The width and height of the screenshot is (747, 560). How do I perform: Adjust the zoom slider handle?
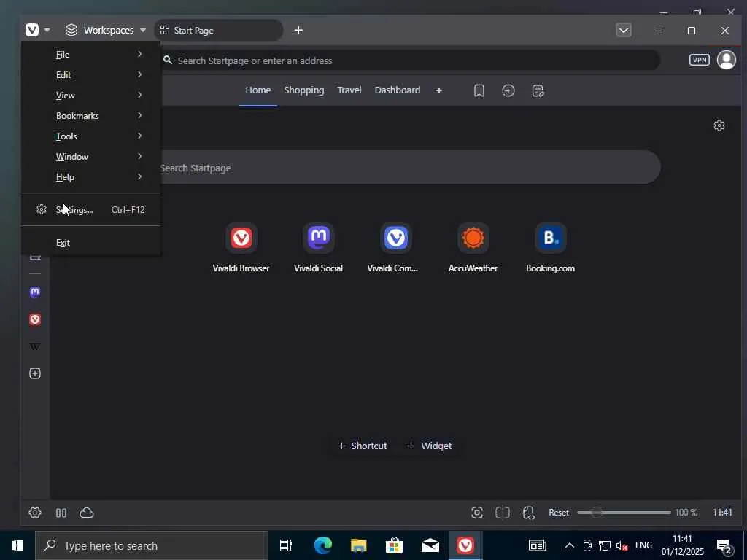(596, 513)
